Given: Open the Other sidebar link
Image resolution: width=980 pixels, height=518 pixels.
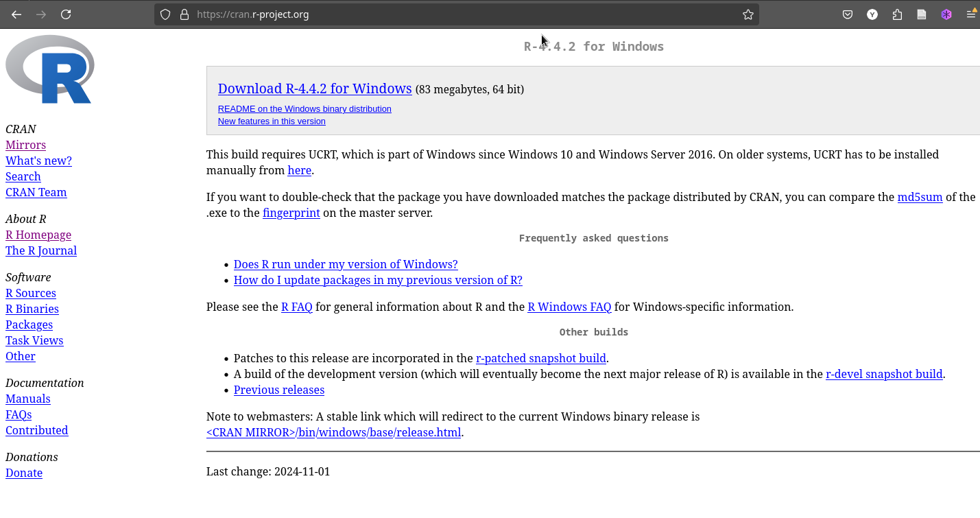Looking at the screenshot, I should [21, 356].
